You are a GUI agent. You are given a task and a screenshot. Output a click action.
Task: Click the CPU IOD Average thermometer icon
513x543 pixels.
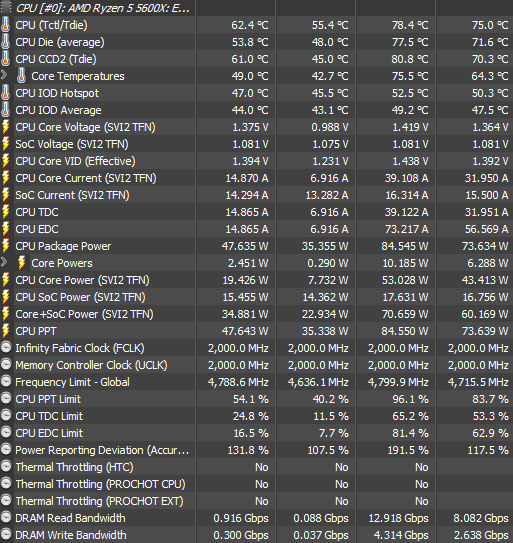pos(5,110)
